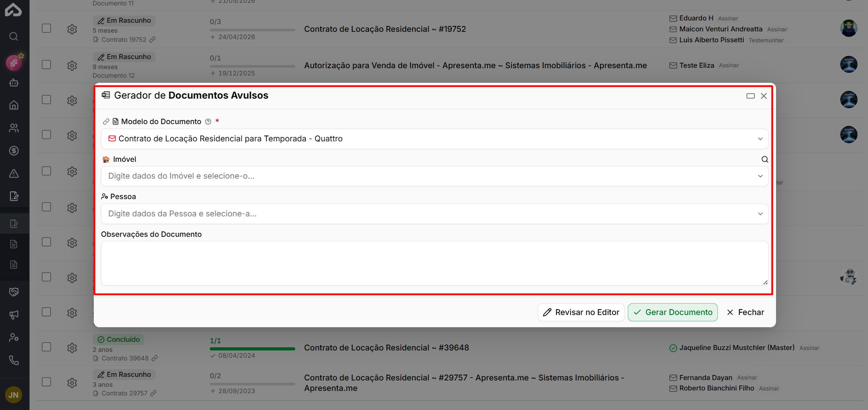
Task: Open the megaphone marketing icon in sidebar
Action: tap(14, 315)
